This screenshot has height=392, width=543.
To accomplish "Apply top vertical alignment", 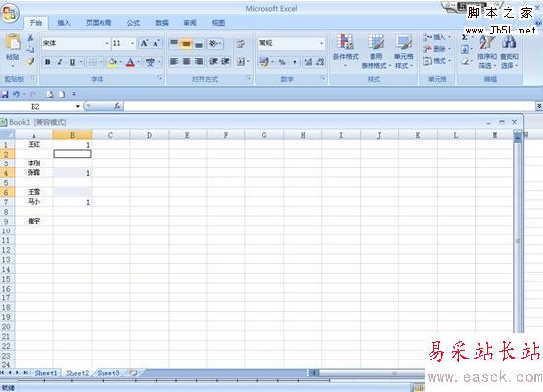I will pos(174,43).
